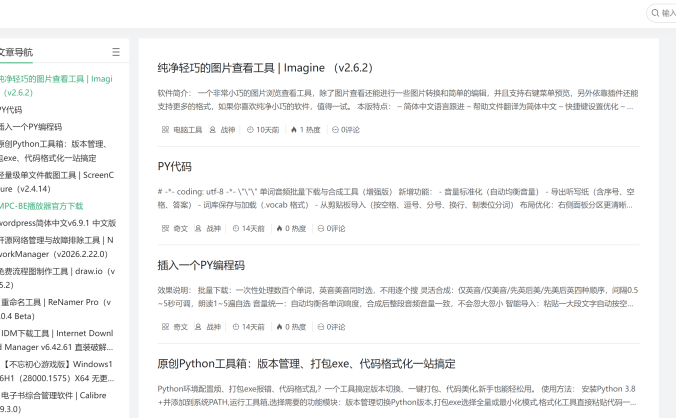Select the Calibre entry in sidebar
The height and width of the screenshot is (418, 676).
pos(53,402)
